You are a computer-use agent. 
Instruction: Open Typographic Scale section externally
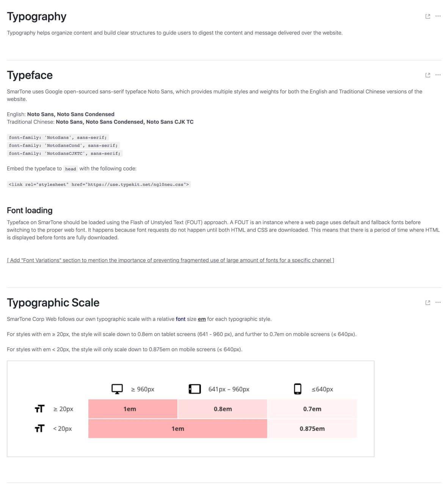428,303
